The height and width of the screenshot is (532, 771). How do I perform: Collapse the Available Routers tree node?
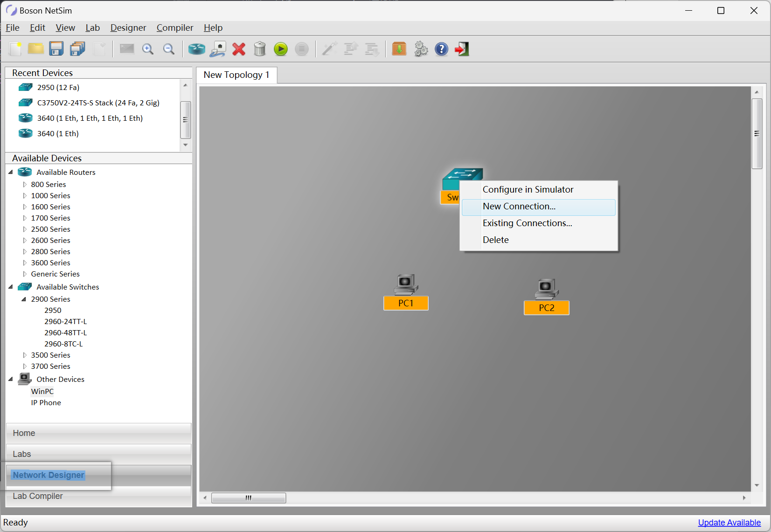(x=11, y=172)
